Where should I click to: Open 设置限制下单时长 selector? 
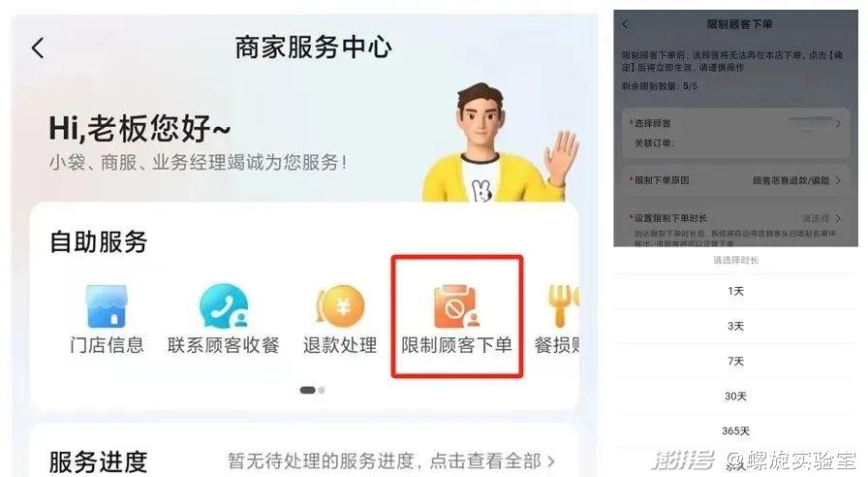735,218
